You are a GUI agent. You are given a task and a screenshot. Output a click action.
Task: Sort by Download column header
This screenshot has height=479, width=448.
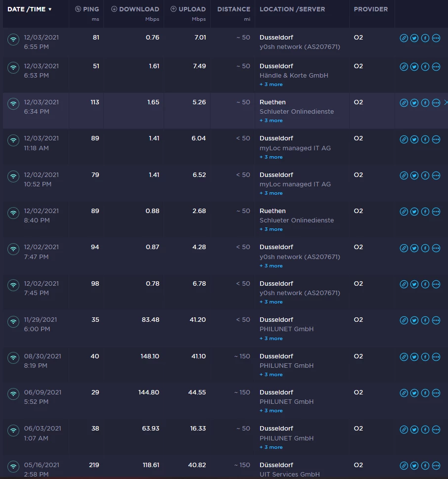[135, 9]
